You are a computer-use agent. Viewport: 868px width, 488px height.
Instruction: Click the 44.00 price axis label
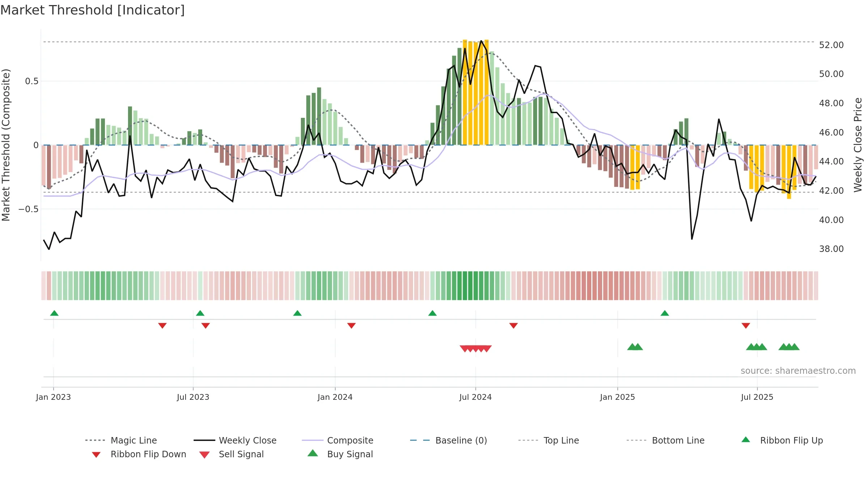831,161
